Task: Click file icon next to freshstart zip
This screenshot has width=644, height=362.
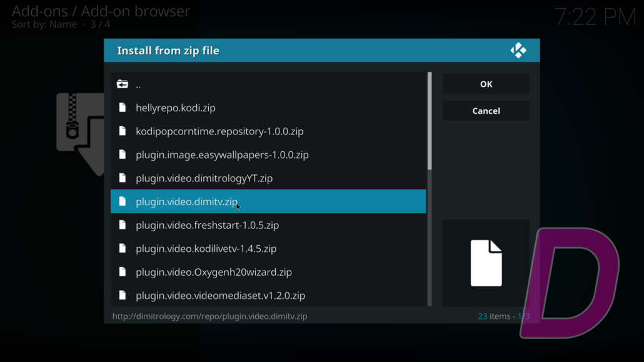Action: click(x=123, y=225)
